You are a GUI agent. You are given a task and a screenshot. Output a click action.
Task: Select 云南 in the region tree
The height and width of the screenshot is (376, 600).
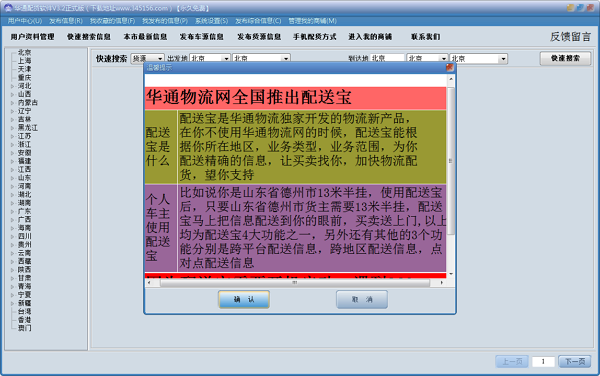(24, 253)
